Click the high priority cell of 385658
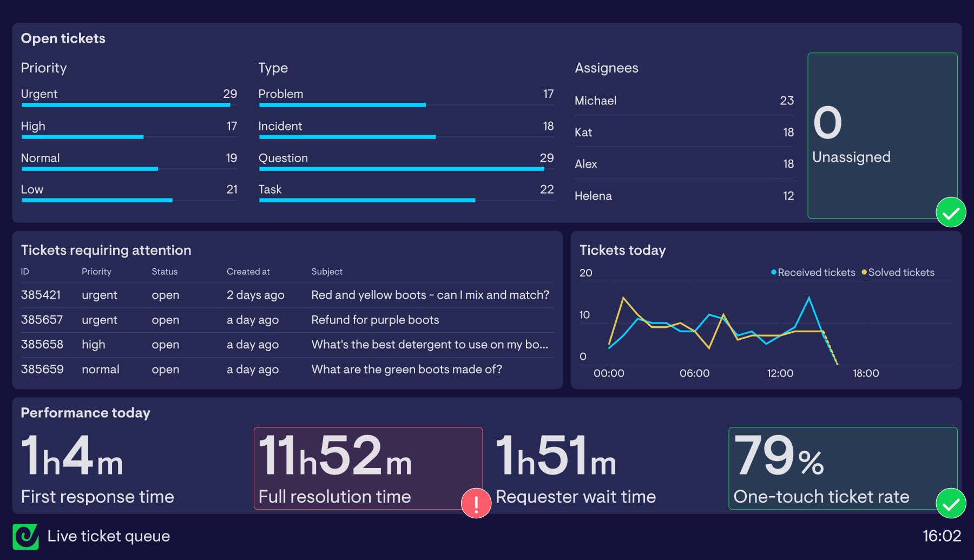 [93, 345]
